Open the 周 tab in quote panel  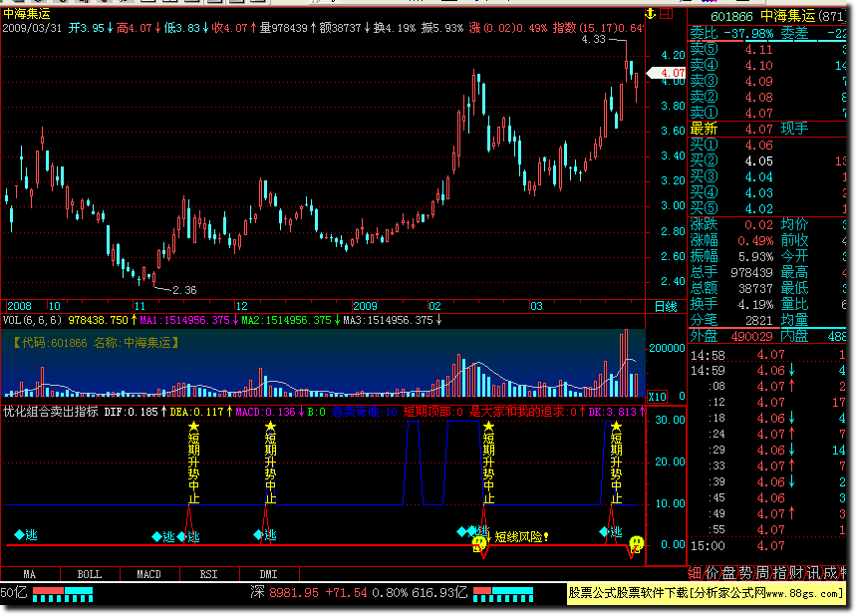click(x=762, y=573)
